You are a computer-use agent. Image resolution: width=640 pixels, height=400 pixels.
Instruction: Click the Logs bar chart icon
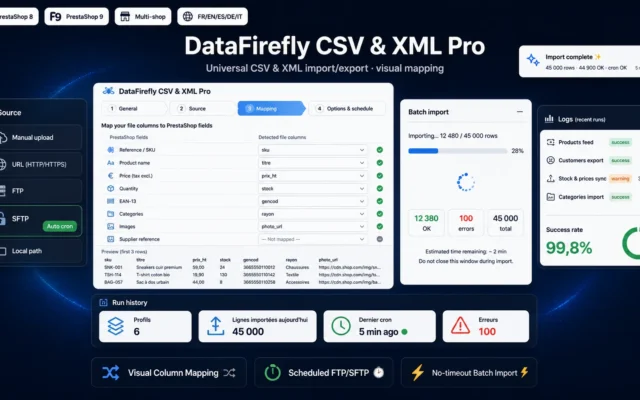(x=549, y=119)
